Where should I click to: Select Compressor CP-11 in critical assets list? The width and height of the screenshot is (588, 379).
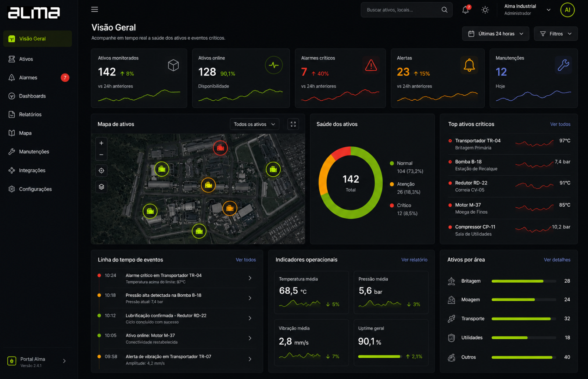click(509, 230)
